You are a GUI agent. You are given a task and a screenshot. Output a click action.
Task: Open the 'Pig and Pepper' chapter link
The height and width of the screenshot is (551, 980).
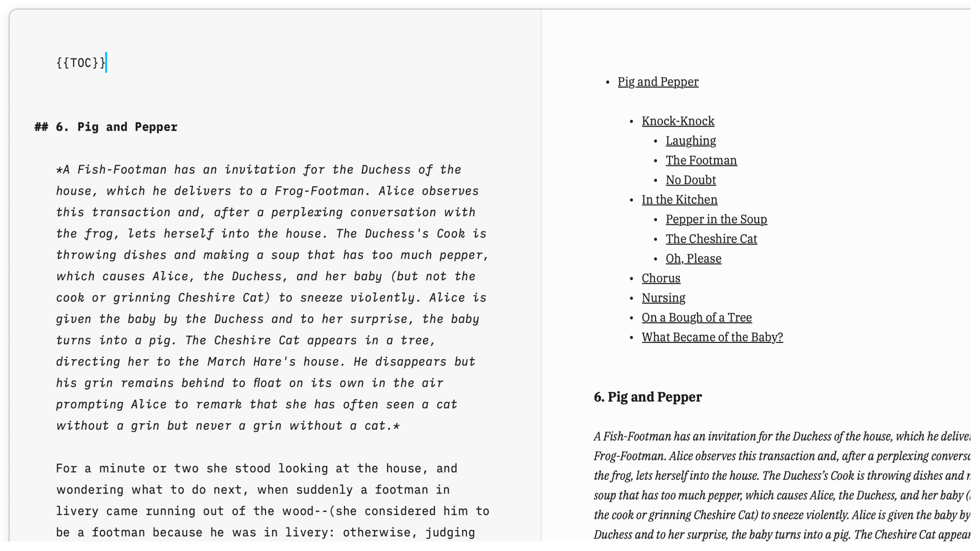657,81
